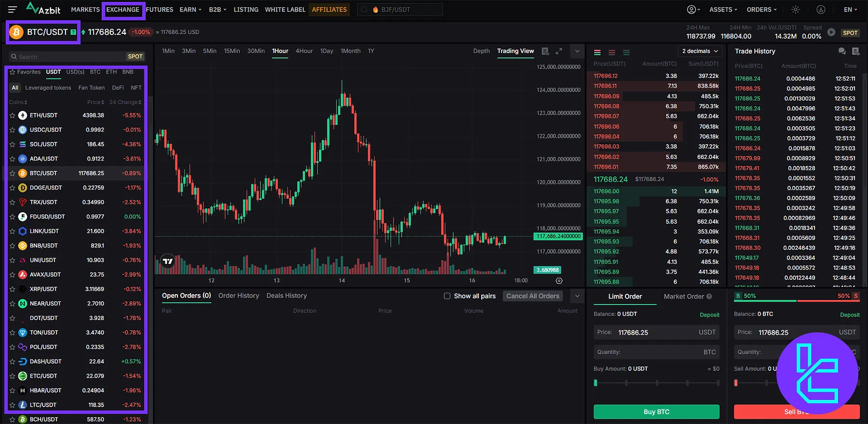Screen dimensions: 868x424
Task: Click the buy Quantity BTC input
Action: (656, 352)
